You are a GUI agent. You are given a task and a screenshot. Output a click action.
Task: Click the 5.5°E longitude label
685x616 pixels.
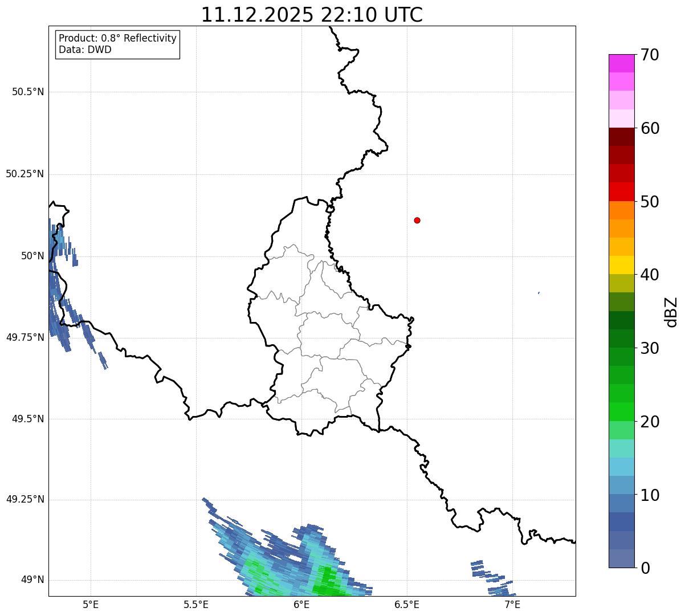pyautogui.click(x=196, y=604)
